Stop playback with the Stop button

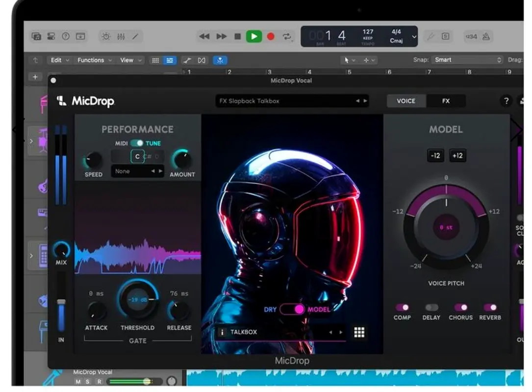click(237, 36)
